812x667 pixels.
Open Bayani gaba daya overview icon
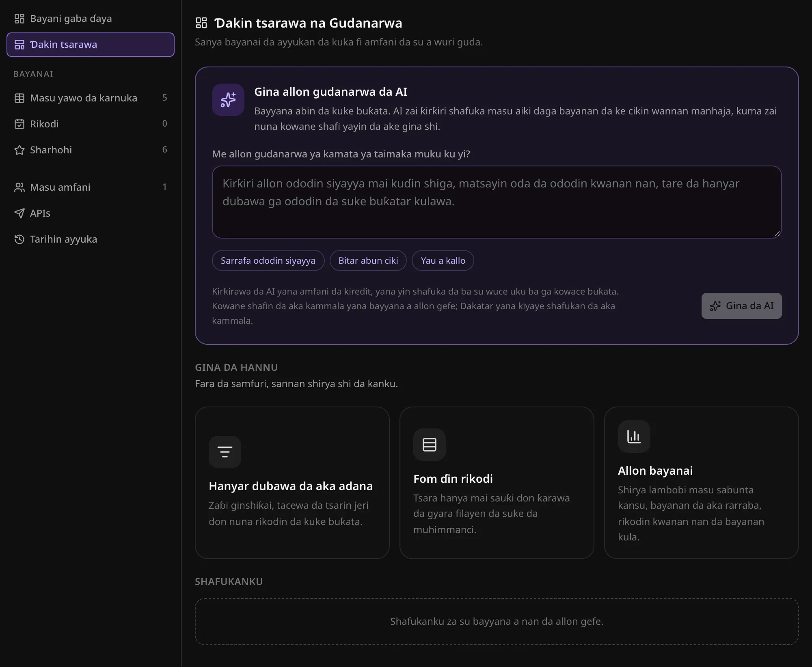[x=19, y=19]
